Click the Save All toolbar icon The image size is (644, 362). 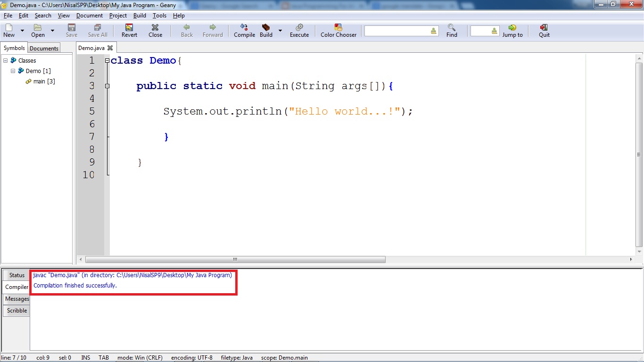click(x=98, y=31)
